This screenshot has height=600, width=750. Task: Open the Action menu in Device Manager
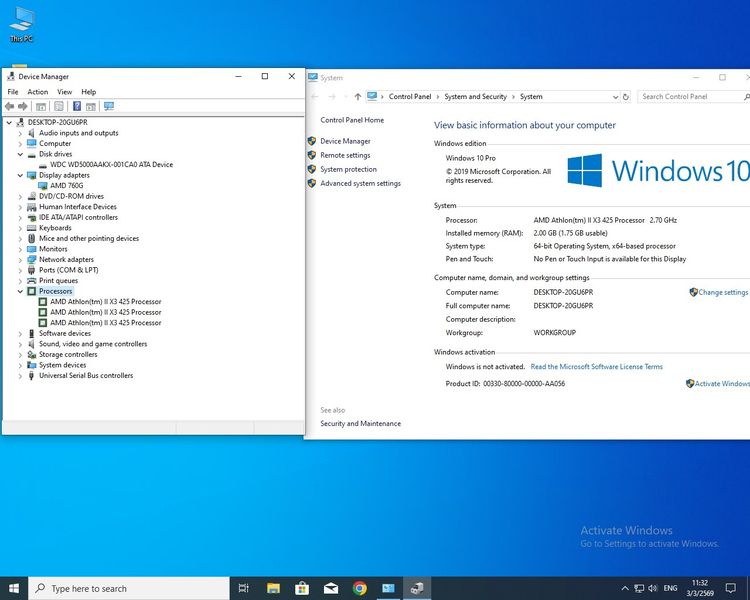click(x=37, y=92)
